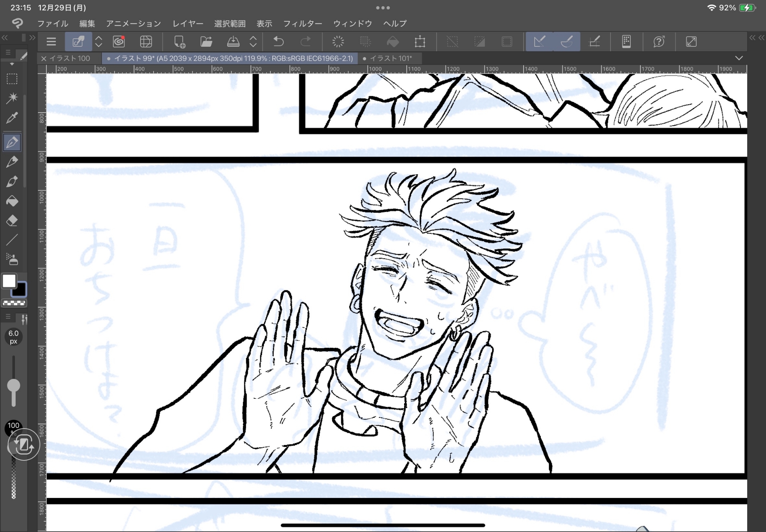Select the eraser tool
This screenshot has width=766, height=532.
(12, 221)
